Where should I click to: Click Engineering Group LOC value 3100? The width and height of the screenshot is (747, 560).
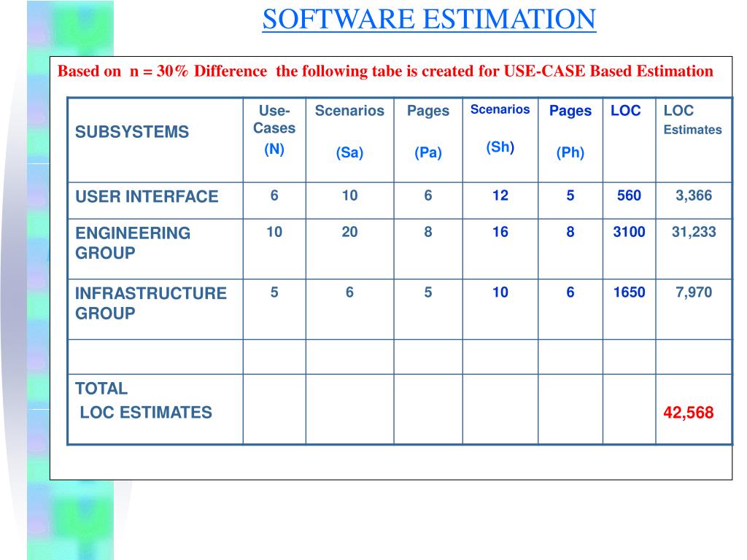click(629, 233)
